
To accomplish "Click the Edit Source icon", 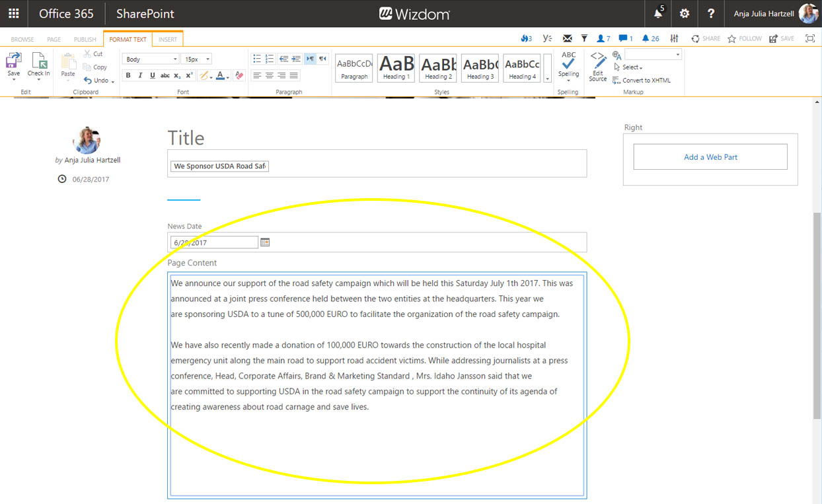I will coord(598,67).
